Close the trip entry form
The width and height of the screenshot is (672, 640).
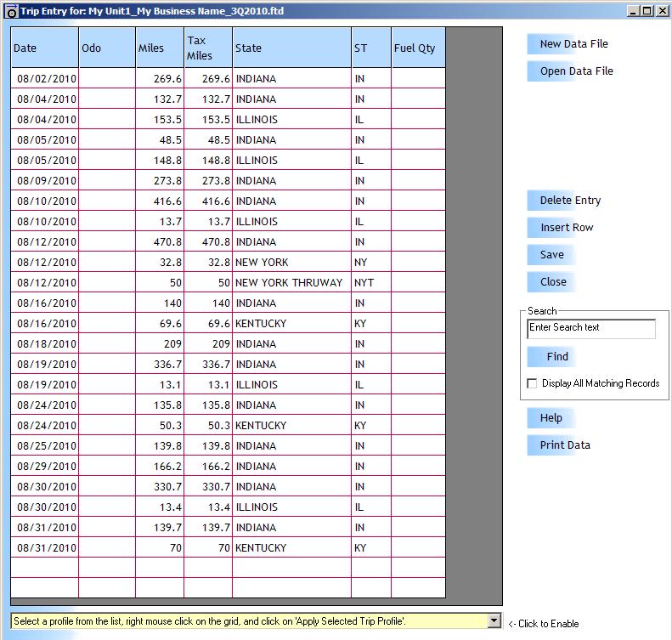pyautogui.click(x=553, y=282)
